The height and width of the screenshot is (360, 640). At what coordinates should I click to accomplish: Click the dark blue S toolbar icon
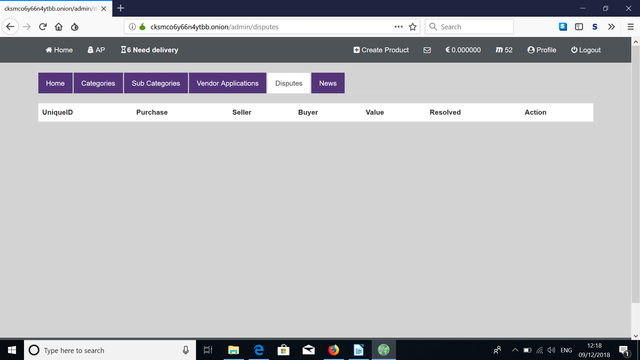click(595, 27)
